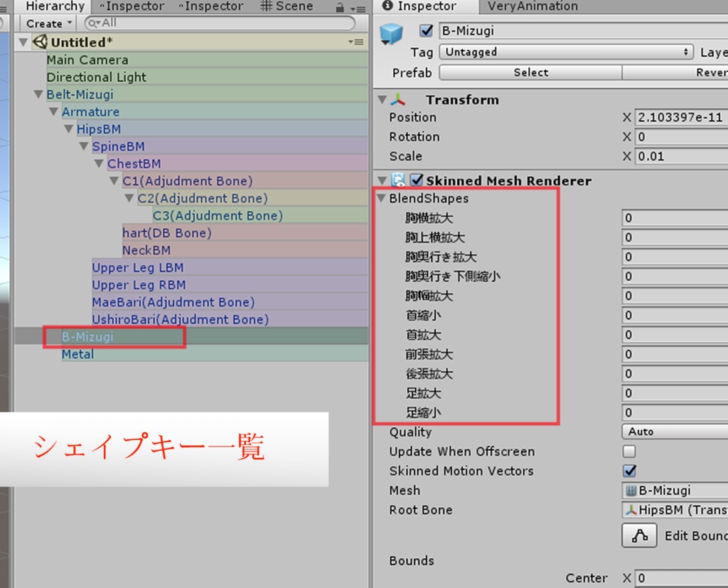
Task: Open the VeryAnimation tab
Action: click(x=532, y=6)
